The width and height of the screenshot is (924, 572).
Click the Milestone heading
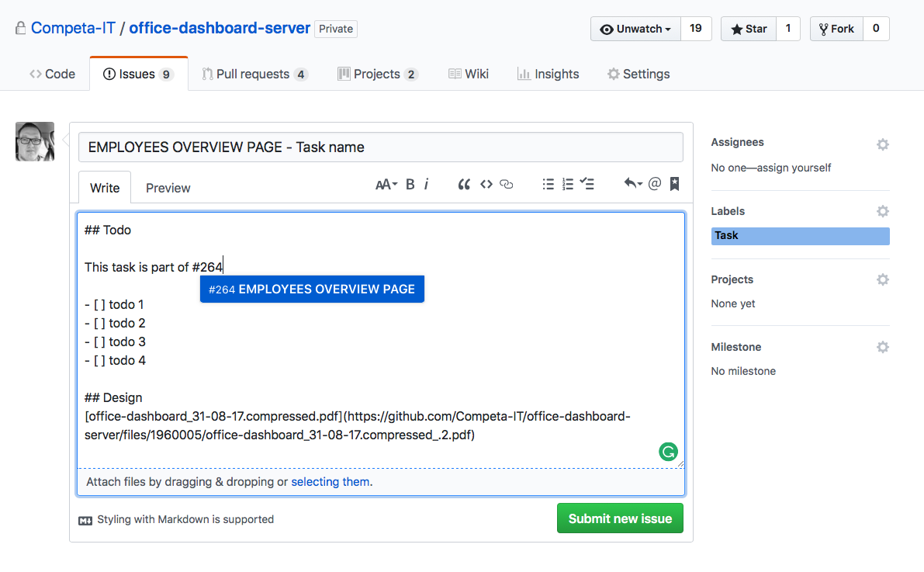(x=736, y=348)
